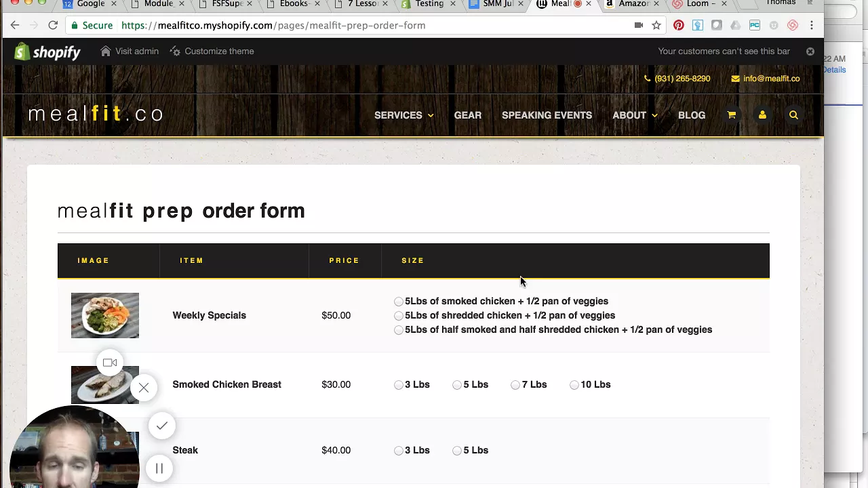Open the Chrome three-dot menu
This screenshot has height=488, width=868.
pos(812,25)
